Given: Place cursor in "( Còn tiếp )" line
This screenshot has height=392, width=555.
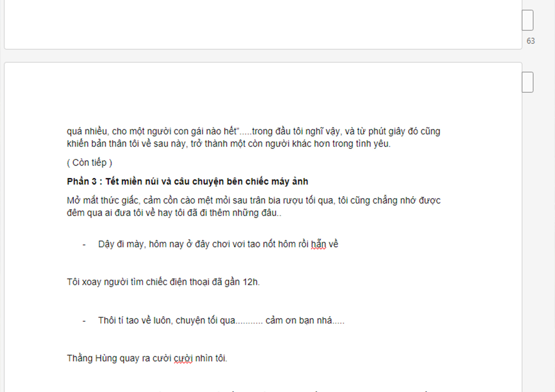Looking at the screenshot, I should pyautogui.click(x=89, y=163).
